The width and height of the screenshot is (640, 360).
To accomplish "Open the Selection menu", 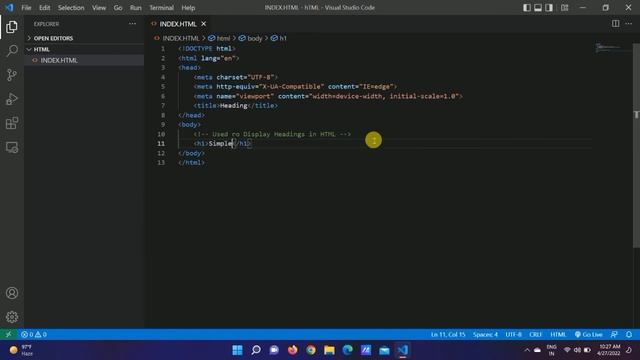I will pos(71,8).
